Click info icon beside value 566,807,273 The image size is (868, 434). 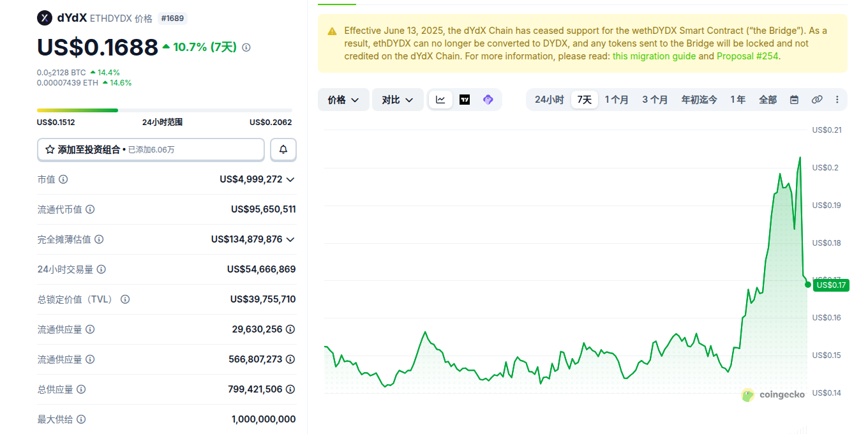point(290,359)
